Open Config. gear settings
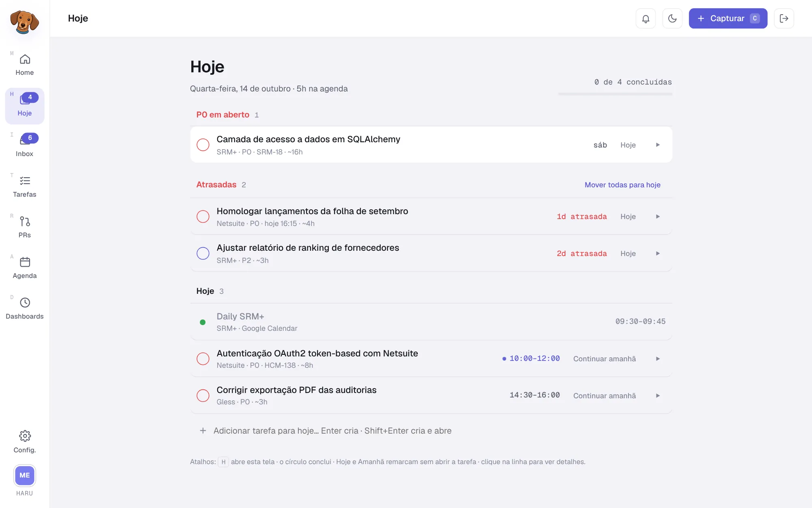Screen dimensions: 812x508 point(25,442)
